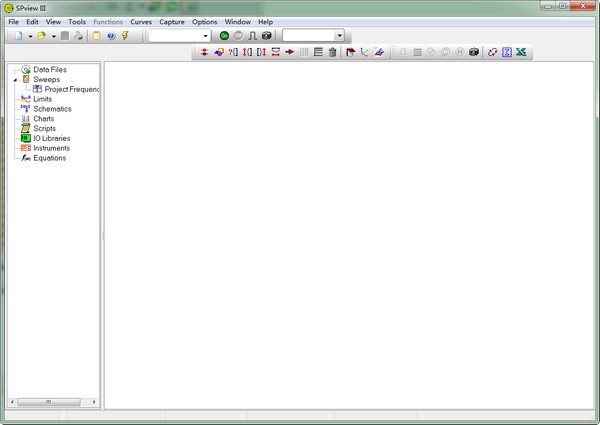Open the Curves menu
Image resolution: width=600 pixels, height=425 pixels.
point(141,22)
